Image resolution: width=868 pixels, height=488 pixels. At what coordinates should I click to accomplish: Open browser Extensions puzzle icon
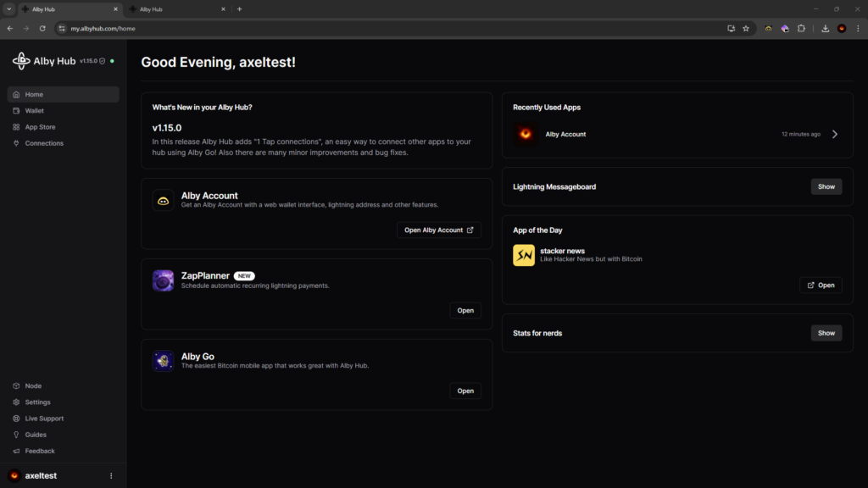click(801, 28)
